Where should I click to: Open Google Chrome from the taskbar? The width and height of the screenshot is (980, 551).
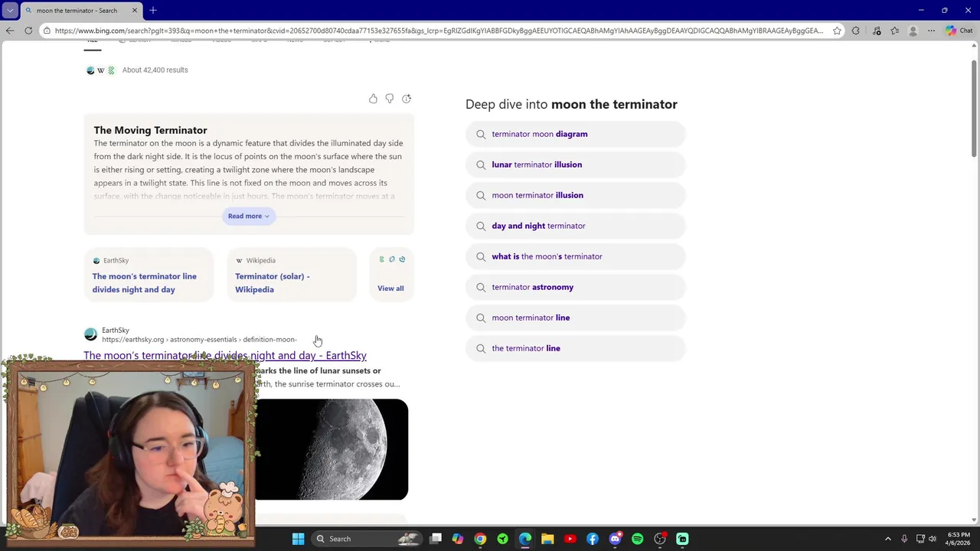tap(480, 539)
